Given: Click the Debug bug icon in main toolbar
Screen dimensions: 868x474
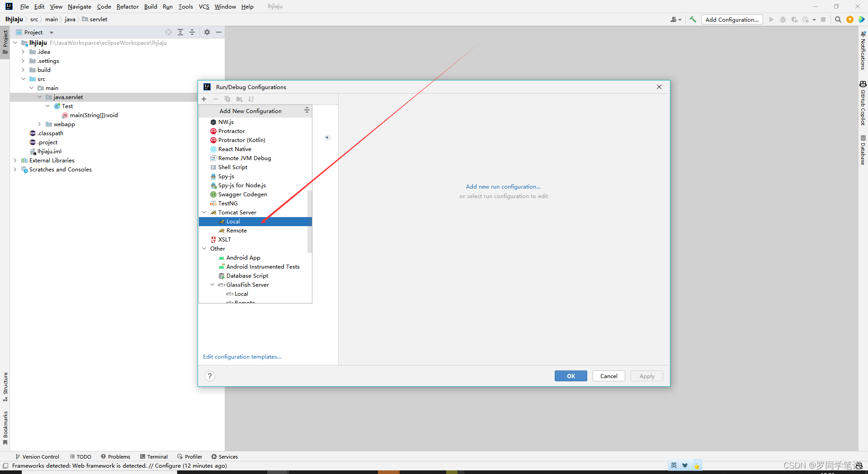Looking at the screenshot, I should [783, 19].
